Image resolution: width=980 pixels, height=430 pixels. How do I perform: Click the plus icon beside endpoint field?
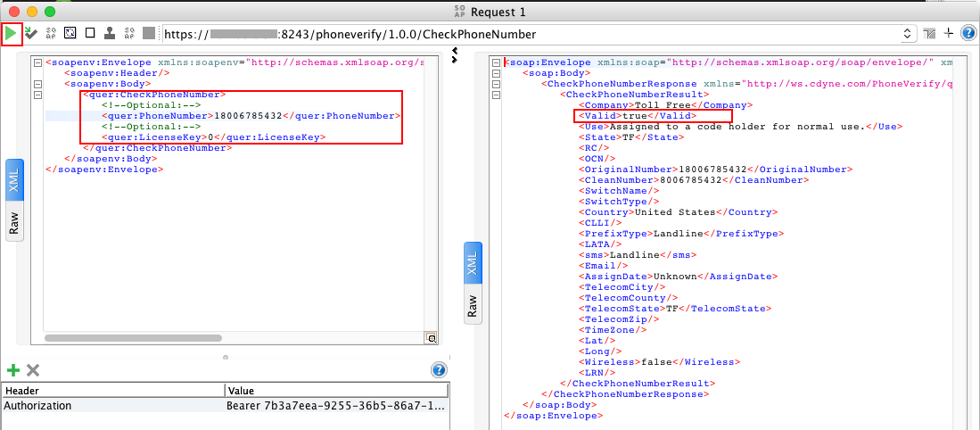949,34
